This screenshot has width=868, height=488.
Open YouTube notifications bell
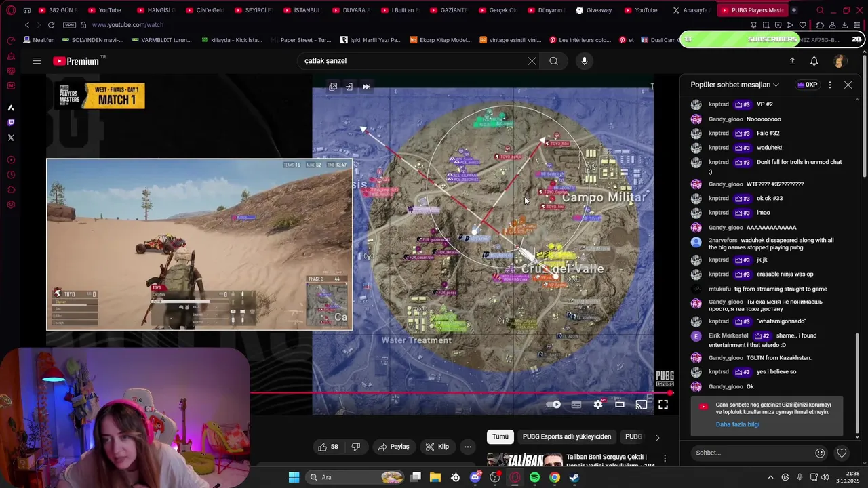click(814, 61)
